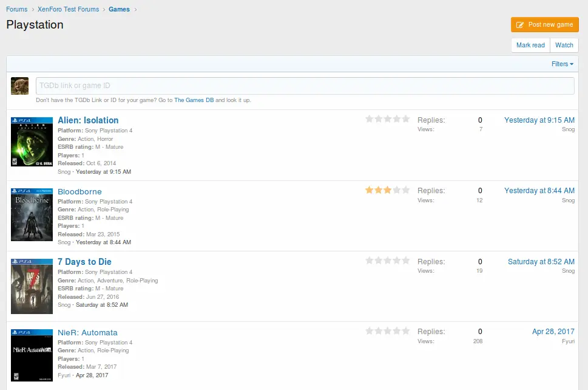Open the Bloodborne cover art thumbnail

(32, 214)
